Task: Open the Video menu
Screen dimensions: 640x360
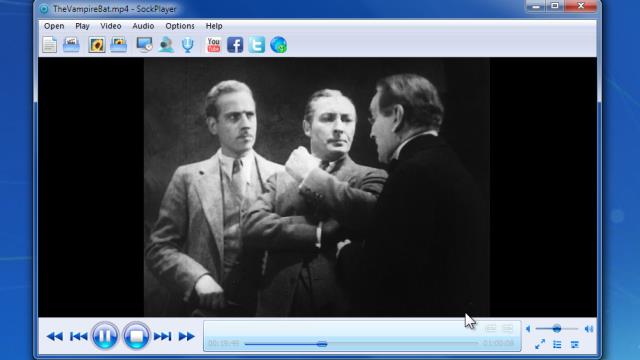Action: 111,26
